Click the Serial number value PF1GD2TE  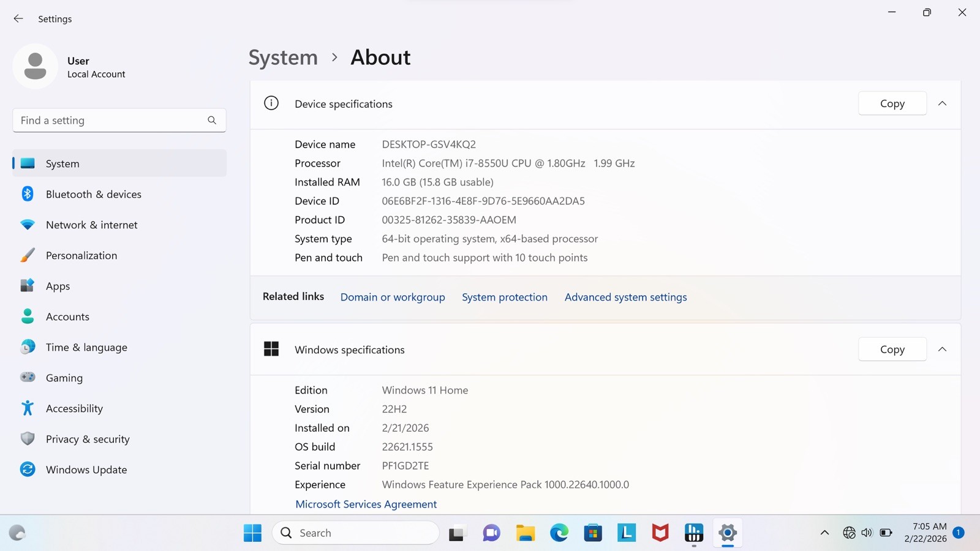(x=405, y=466)
